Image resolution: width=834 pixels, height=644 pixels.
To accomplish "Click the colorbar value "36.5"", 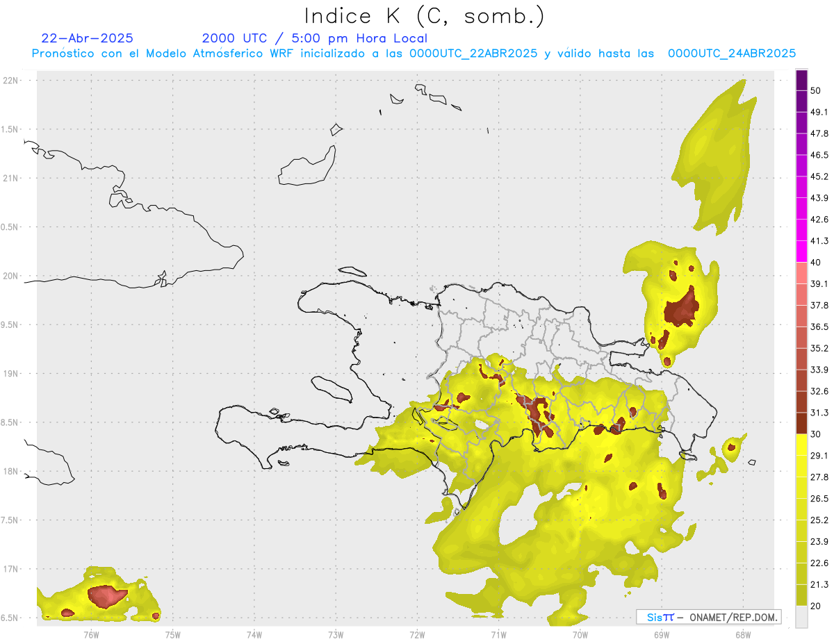I will tap(819, 327).
